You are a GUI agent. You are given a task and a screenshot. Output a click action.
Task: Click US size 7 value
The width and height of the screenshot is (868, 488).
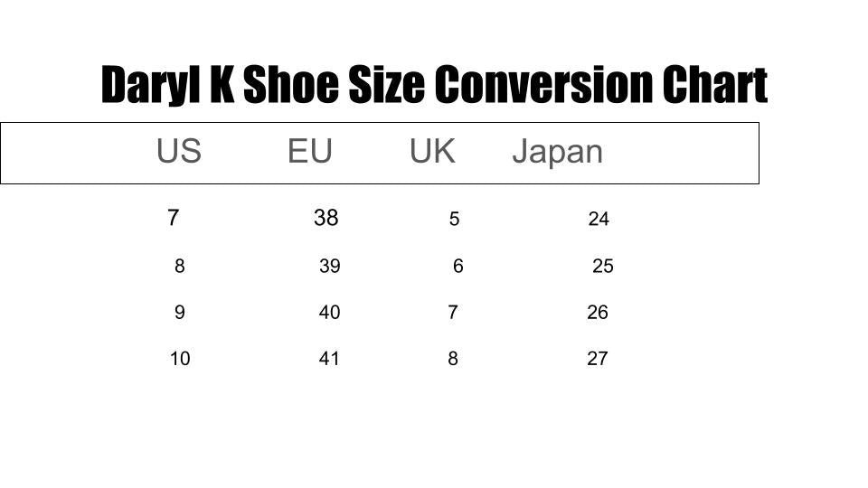(174, 218)
